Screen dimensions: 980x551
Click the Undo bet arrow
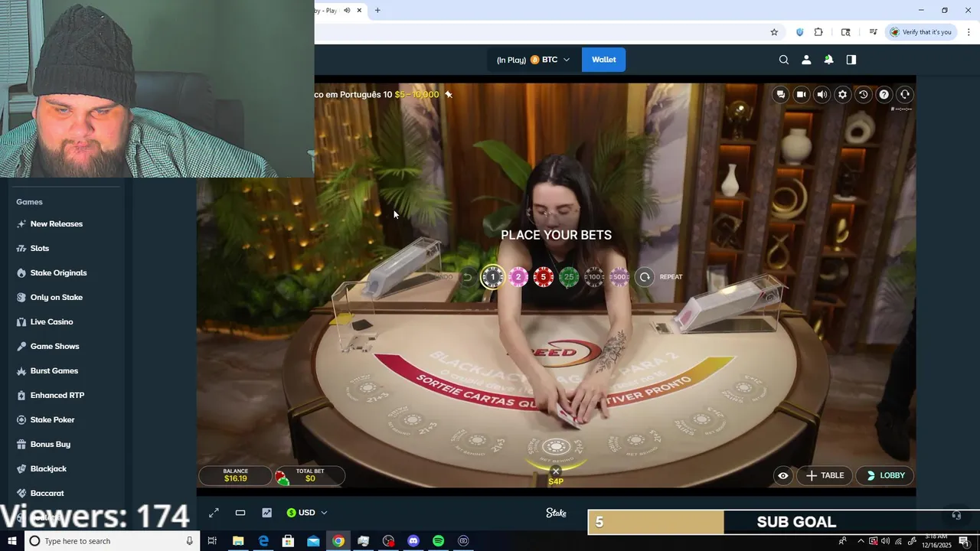[x=467, y=277]
